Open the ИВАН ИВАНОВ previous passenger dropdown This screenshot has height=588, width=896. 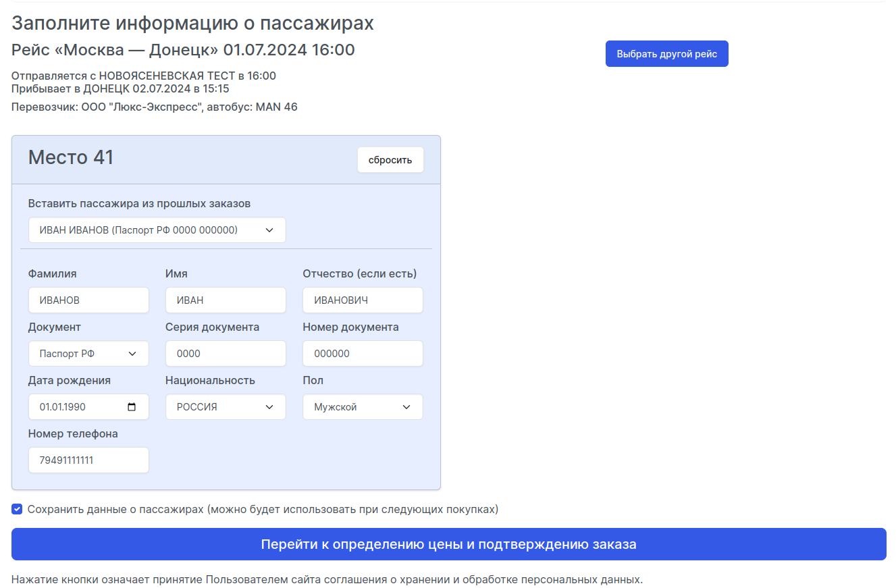click(156, 230)
